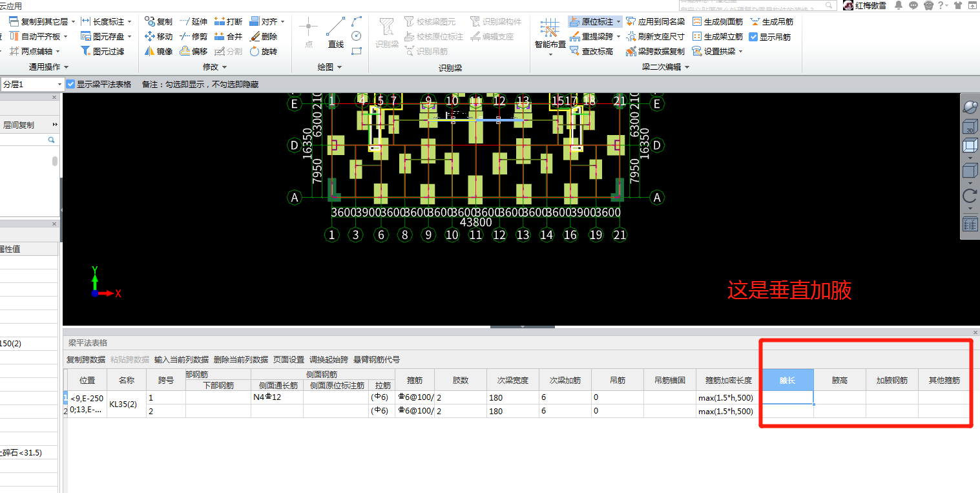Click 悬臂钢筋代号 button
The height and width of the screenshot is (493, 980).
coord(377,359)
